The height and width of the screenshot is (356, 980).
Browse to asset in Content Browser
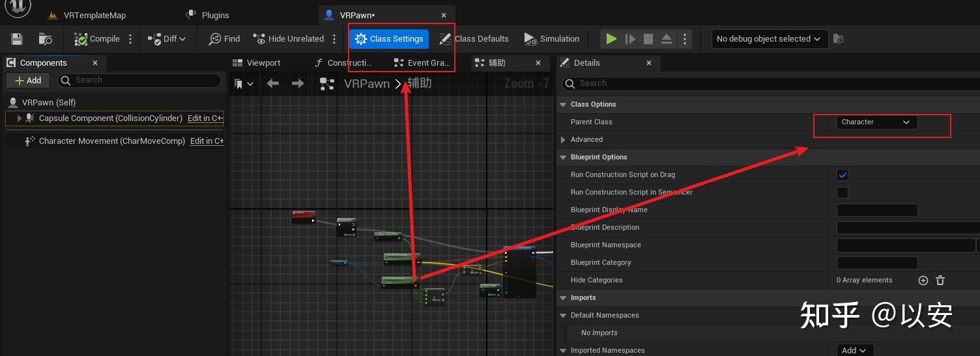point(46,39)
